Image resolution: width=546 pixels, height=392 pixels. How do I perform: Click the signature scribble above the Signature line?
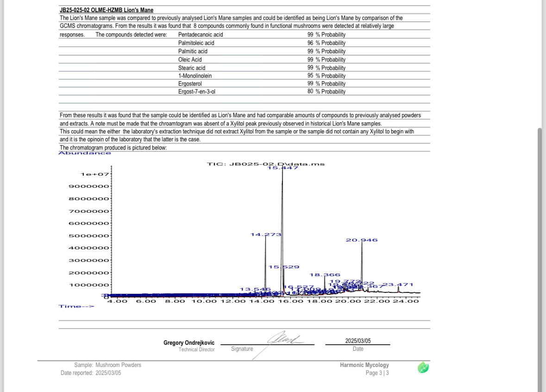point(284,338)
